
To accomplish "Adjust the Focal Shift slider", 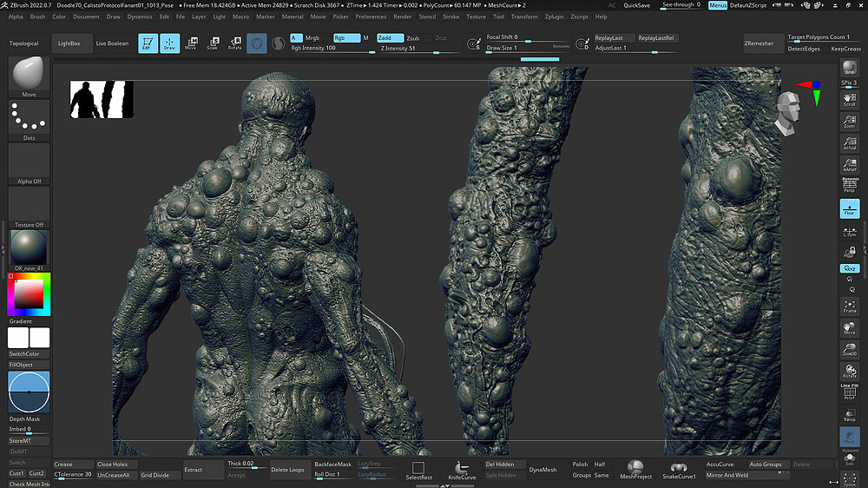I will click(528, 37).
